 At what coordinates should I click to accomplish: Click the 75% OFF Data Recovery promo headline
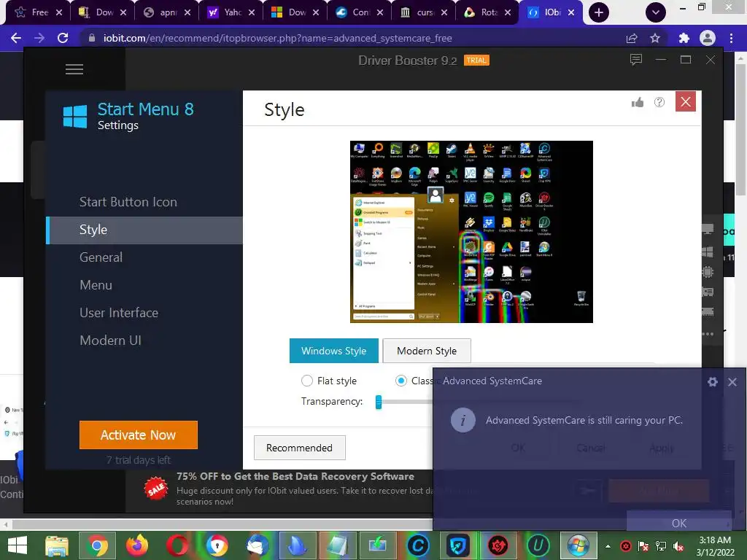pyautogui.click(x=295, y=476)
